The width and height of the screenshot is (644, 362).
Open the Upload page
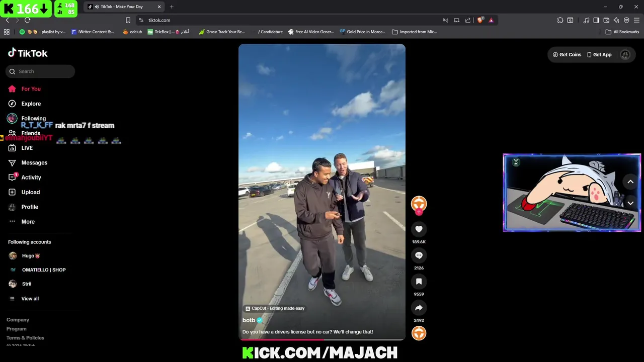(24, 192)
